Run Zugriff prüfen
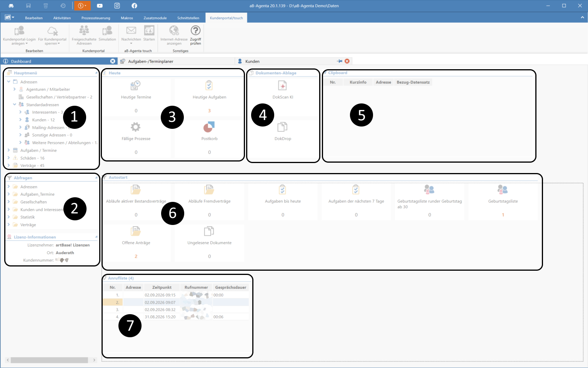This screenshot has width=588, height=368. pyautogui.click(x=195, y=35)
